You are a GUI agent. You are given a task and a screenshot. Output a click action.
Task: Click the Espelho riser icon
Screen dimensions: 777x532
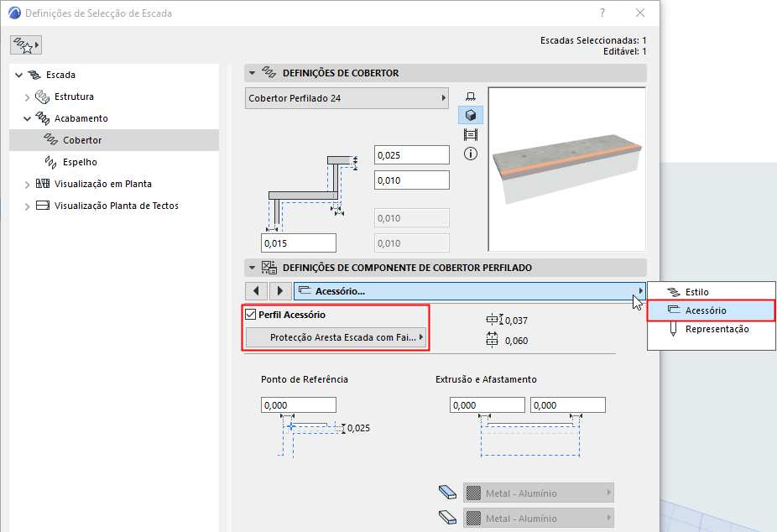click(x=50, y=162)
